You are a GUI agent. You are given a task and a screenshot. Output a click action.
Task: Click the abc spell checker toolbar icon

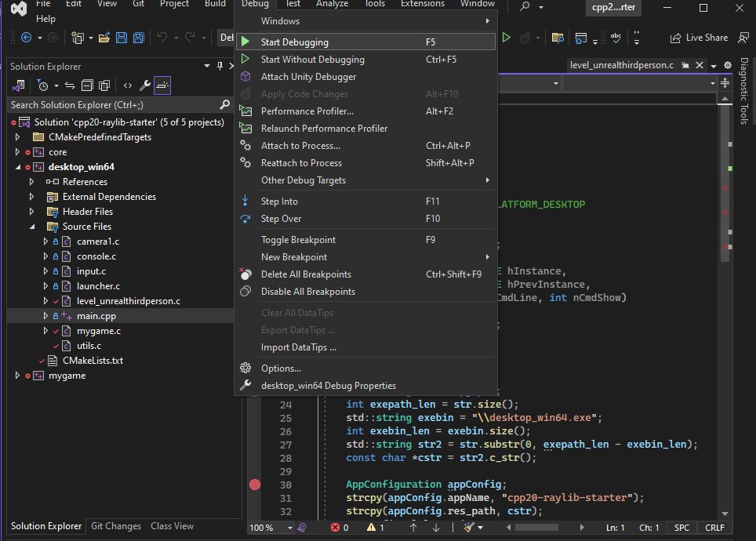616,38
